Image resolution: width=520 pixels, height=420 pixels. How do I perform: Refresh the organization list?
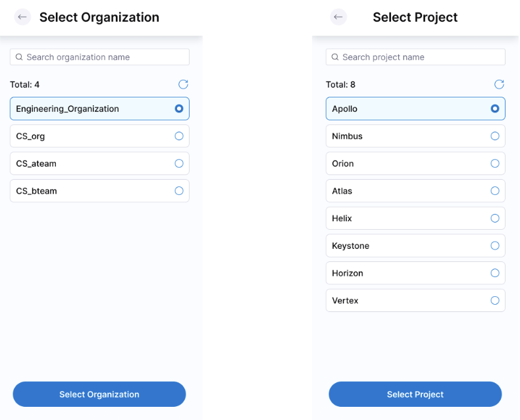[x=183, y=84]
